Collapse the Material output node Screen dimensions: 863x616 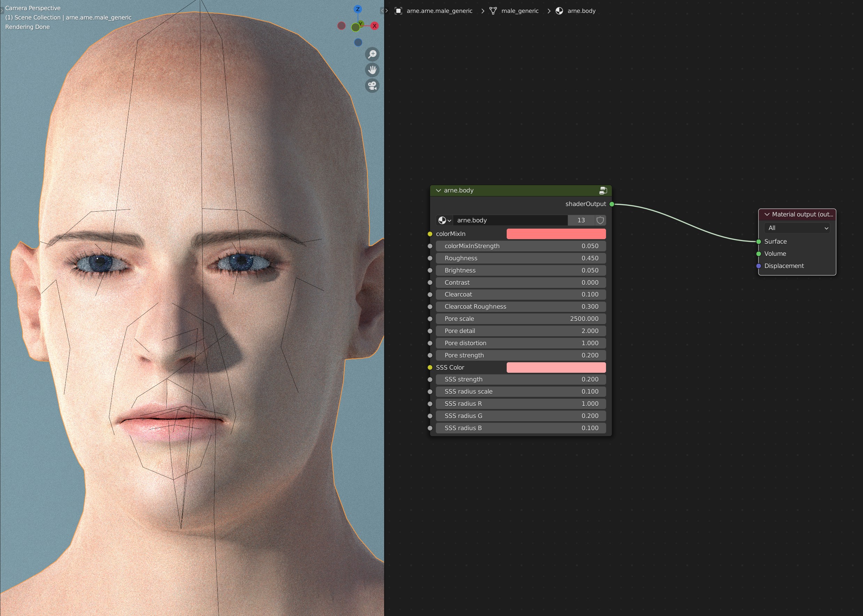click(x=767, y=214)
